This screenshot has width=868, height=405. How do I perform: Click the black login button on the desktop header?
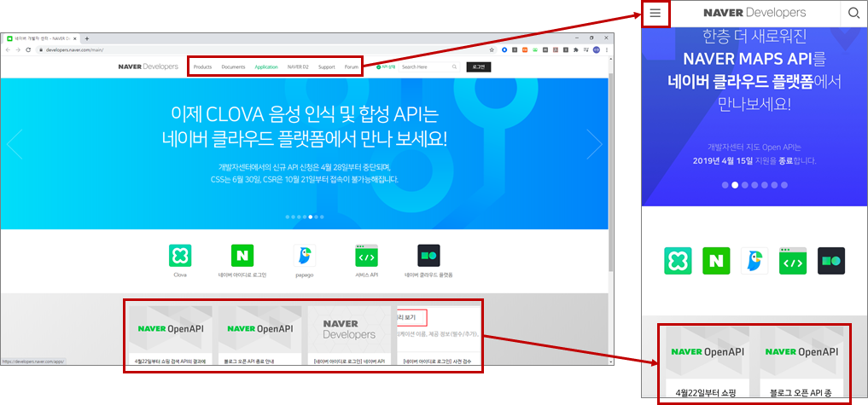[x=478, y=67]
